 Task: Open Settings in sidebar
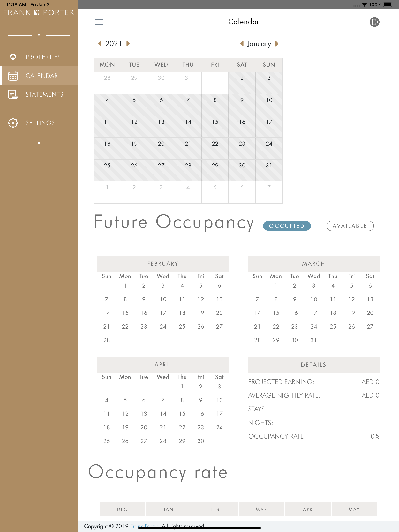pyautogui.click(x=39, y=123)
